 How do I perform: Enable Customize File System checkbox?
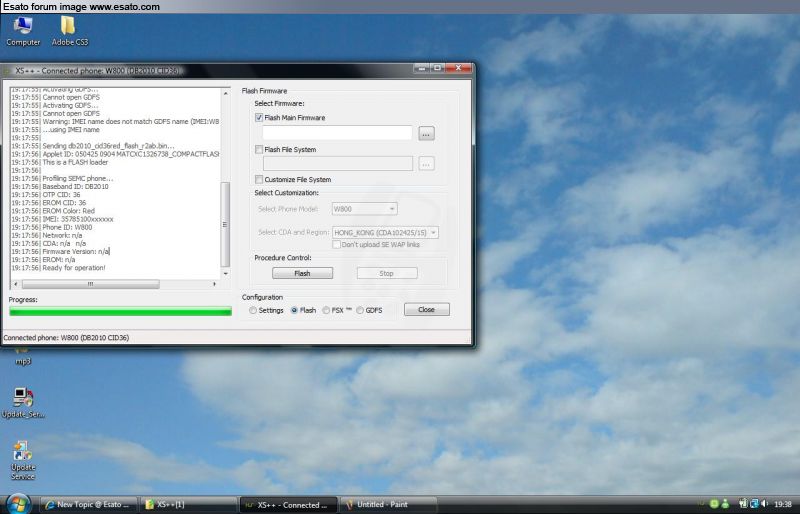pyautogui.click(x=259, y=179)
